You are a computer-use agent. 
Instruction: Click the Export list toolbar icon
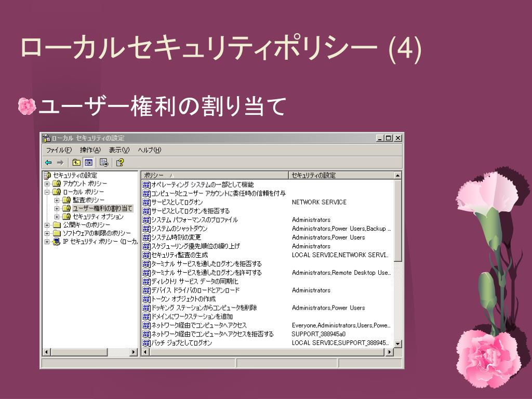(x=104, y=163)
